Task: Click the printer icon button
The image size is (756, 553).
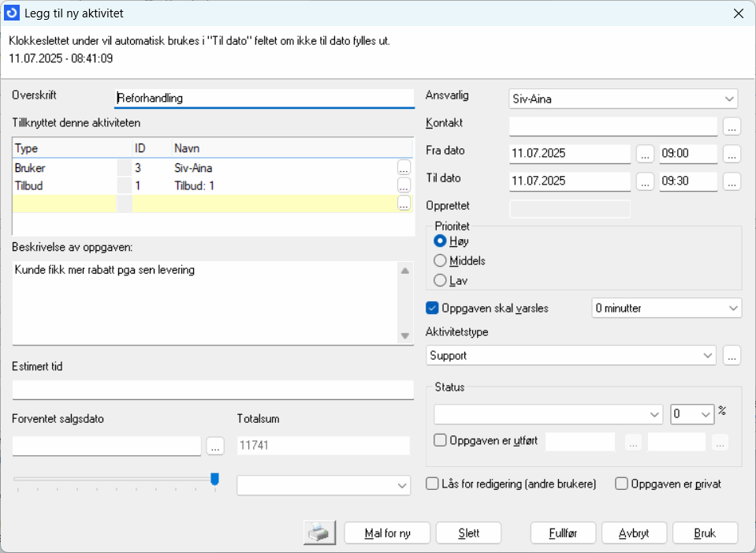Action: click(x=320, y=533)
